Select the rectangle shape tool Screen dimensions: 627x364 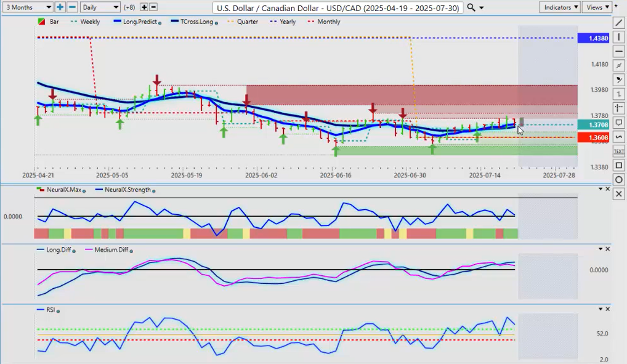tap(619, 165)
